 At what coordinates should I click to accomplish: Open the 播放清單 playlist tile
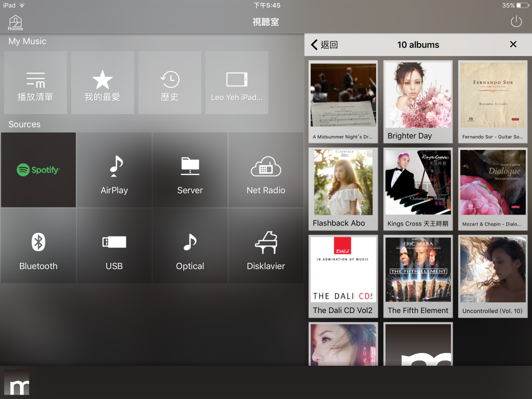pyautogui.click(x=35, y=82)
